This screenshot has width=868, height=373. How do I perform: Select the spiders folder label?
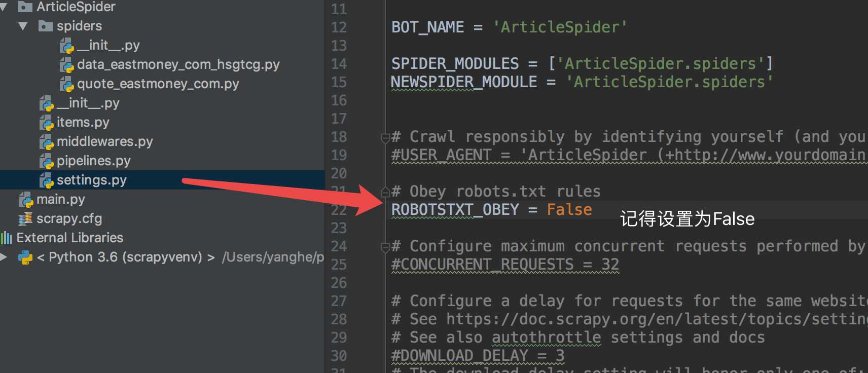click(x=79, y=26)
